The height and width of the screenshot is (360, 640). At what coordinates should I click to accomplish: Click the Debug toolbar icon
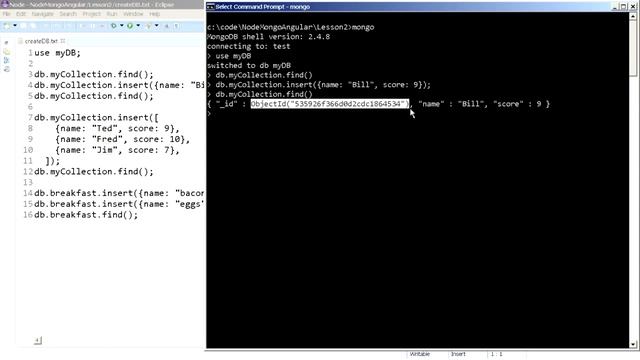[113, 26]
